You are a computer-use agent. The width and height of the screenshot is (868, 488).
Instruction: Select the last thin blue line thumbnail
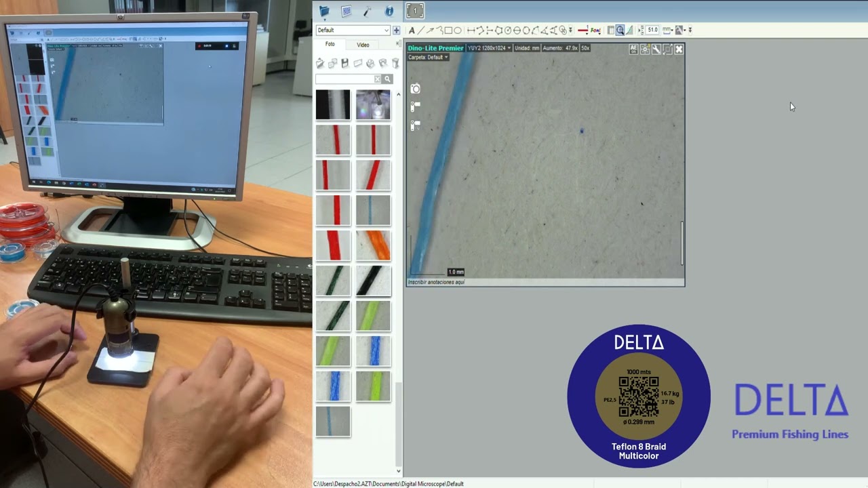pos(333,421)
